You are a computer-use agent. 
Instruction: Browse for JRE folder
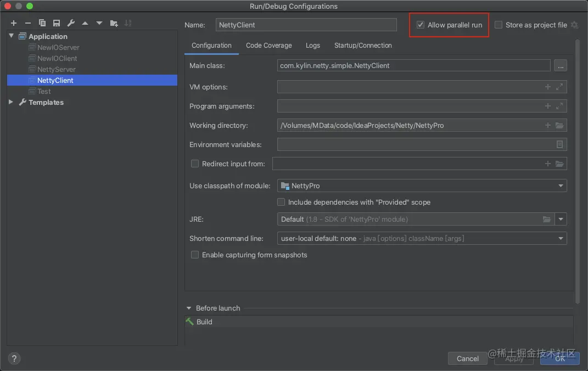[x=547, y=219]
